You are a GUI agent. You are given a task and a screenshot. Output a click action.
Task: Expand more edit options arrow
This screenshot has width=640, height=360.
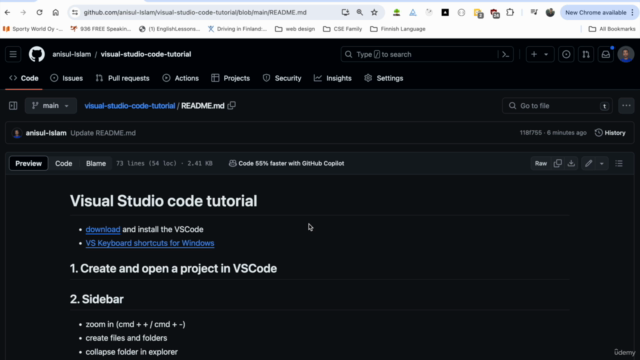(x=602, y=163)
